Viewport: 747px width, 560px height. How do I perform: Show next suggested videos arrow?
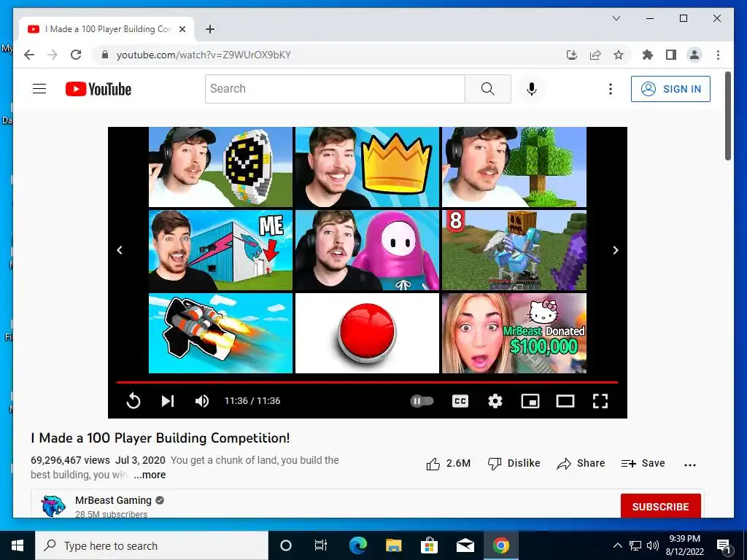(x=616, y=250)
